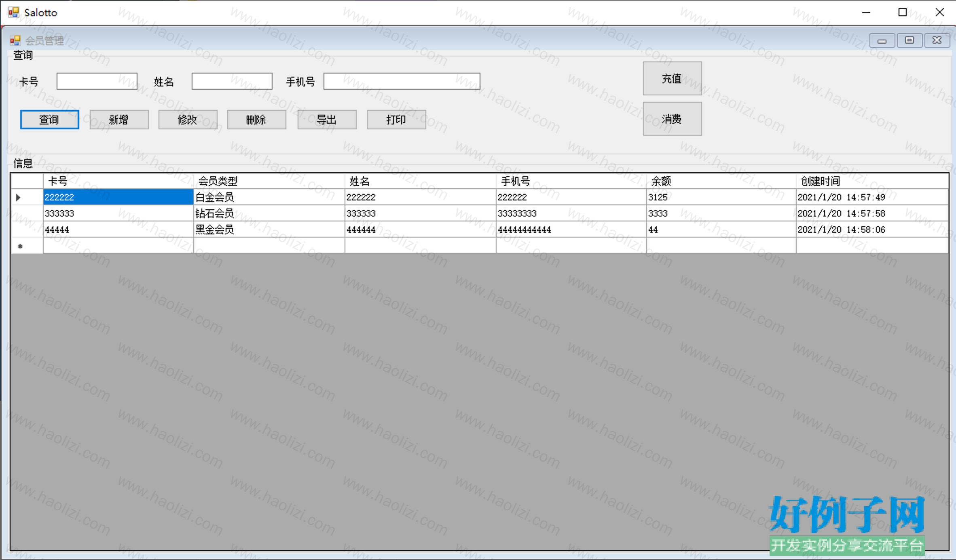Select the card number 333333 cell
Viewport: 956px width, 560px height.
(118, 213)
